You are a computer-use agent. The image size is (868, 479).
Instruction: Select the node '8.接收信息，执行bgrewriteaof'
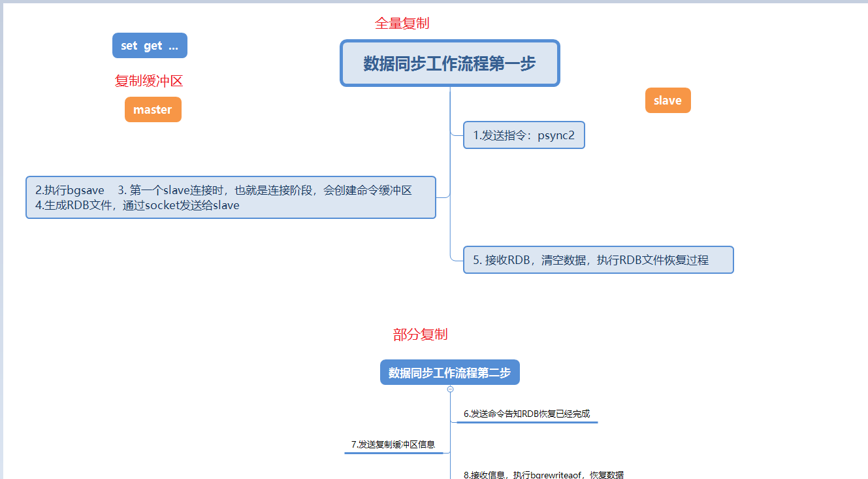543,474
